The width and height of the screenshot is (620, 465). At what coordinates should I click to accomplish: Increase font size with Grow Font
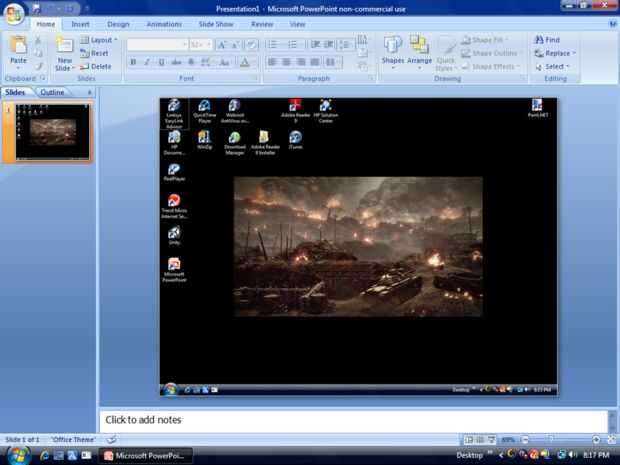(222, 45)
